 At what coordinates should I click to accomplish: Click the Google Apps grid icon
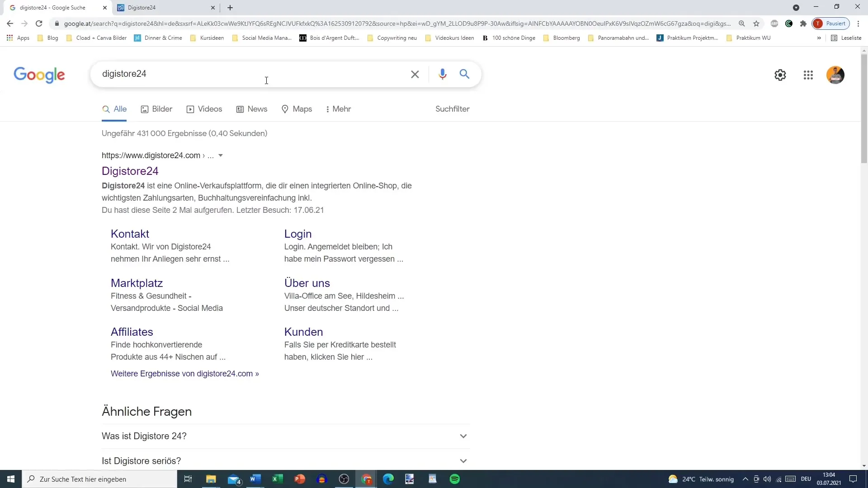pos(808,75)
